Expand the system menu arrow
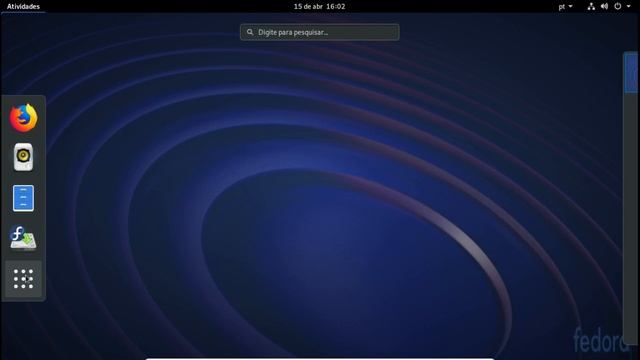The width and height of the screenshot is (640, 360). point(629,6)
